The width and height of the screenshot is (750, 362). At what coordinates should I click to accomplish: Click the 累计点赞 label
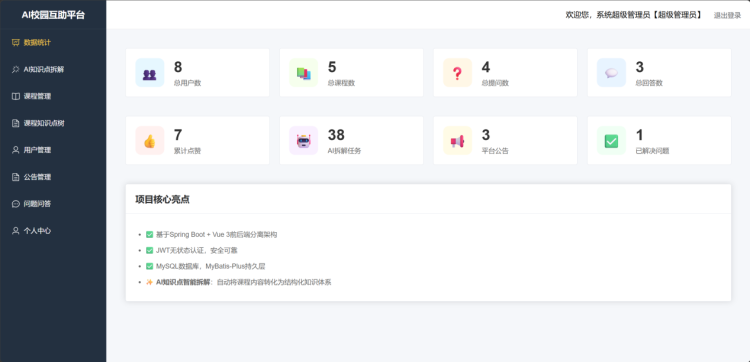point(188,151)
